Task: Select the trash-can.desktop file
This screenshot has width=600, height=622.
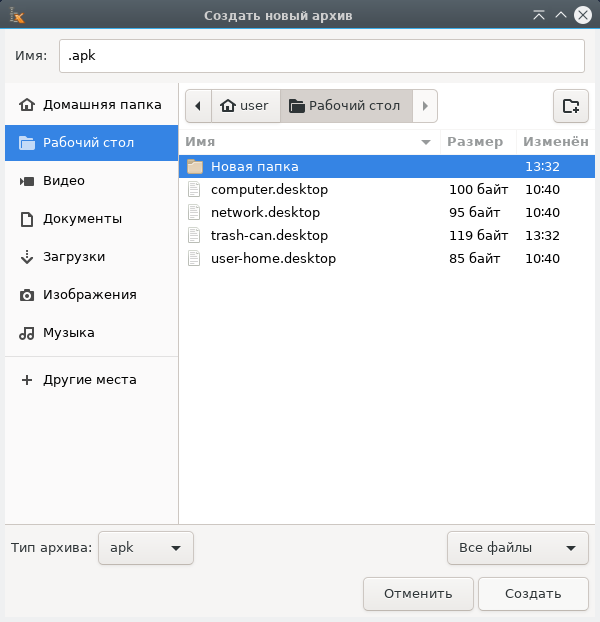Action: tap(269, 236)
